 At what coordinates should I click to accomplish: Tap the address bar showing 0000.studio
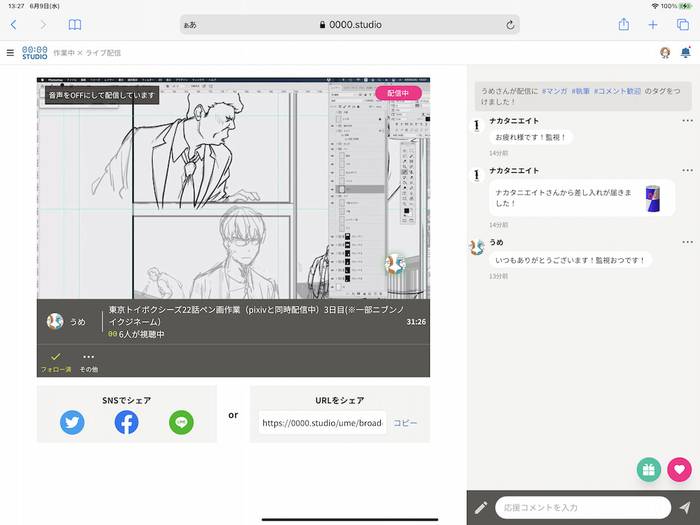(350, 25)
